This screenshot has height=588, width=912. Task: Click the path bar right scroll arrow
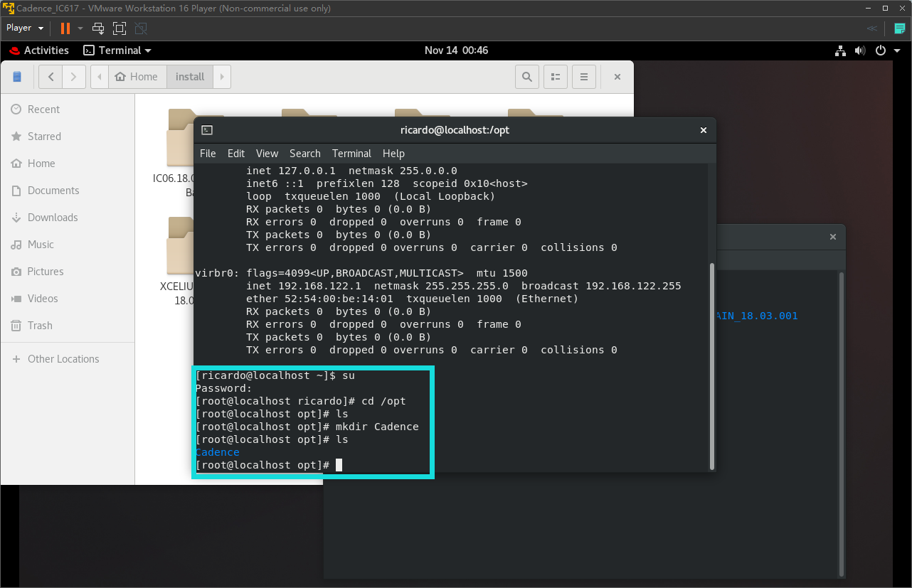[x=222, y=77]
